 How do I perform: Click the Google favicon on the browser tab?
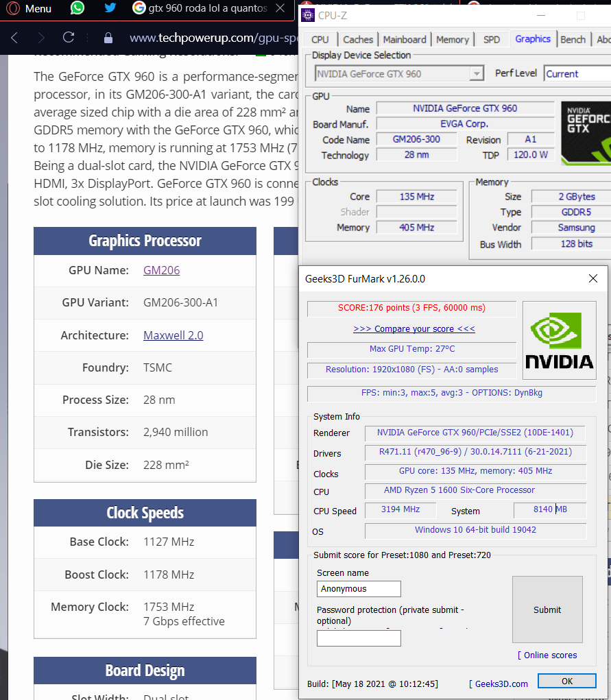[139, 8]
